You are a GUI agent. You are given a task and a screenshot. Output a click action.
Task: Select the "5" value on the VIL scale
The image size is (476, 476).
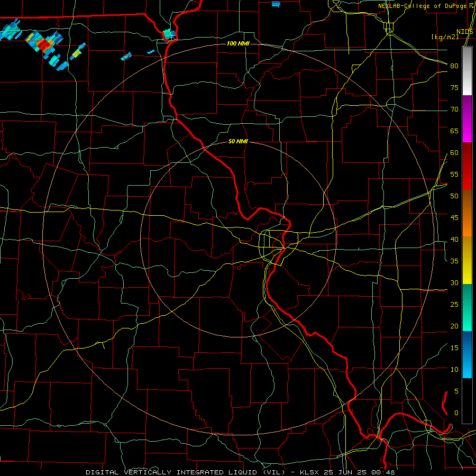coord(456,391)
